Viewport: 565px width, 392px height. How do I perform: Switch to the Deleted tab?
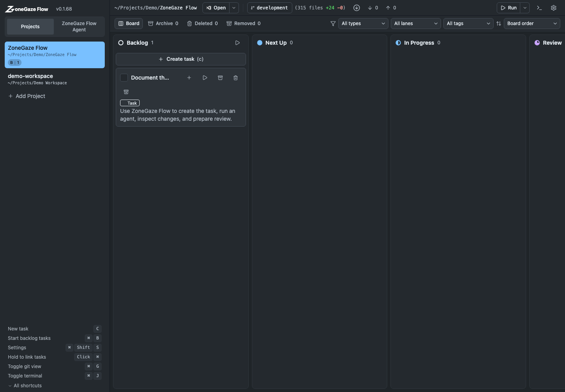202,24
